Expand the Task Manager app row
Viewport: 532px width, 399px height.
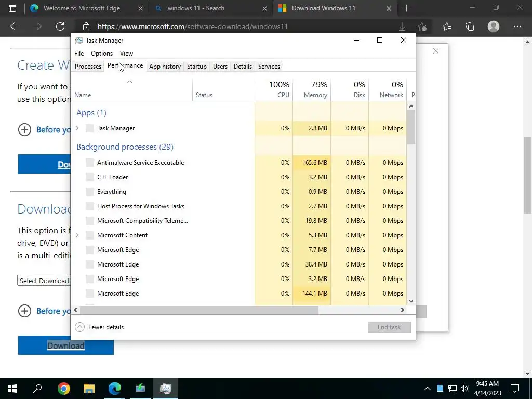point(77,128)
